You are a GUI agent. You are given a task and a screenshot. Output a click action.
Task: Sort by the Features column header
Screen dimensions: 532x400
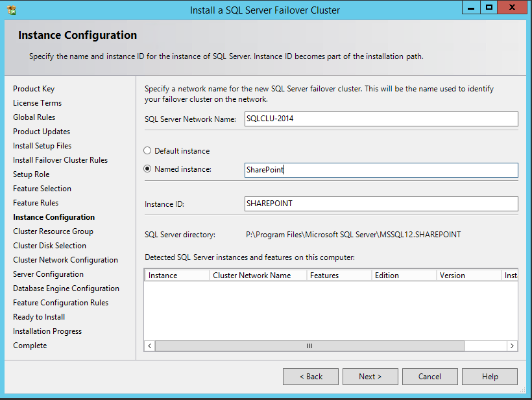click(339, 276)
